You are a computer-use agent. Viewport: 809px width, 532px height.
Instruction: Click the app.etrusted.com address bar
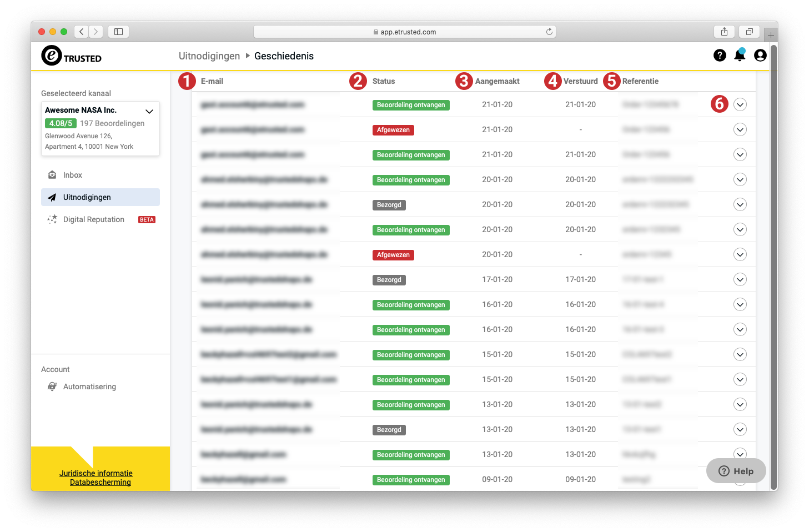coord(405,32)
